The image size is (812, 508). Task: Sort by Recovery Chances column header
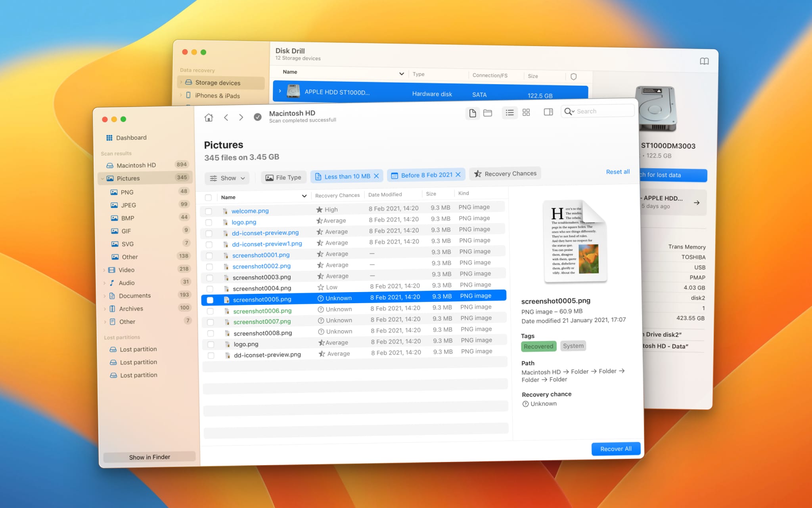[x=337, y=195]
